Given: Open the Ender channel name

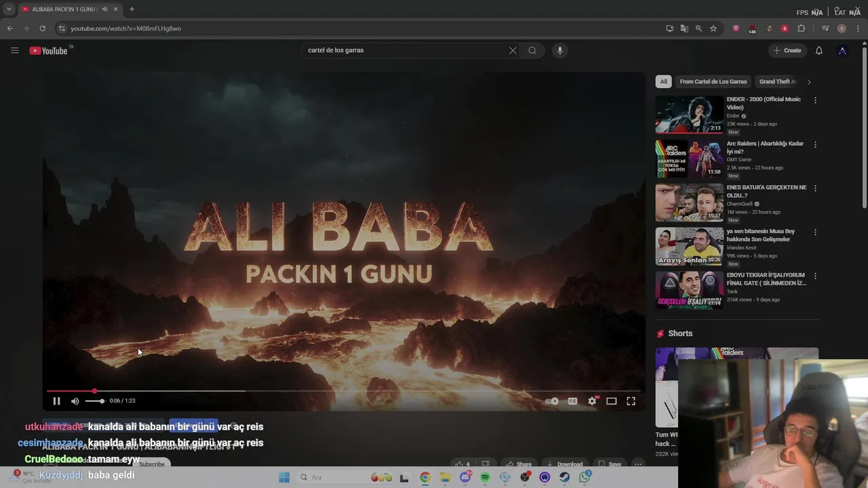Looking at the screenshot, I should point(733,116).
